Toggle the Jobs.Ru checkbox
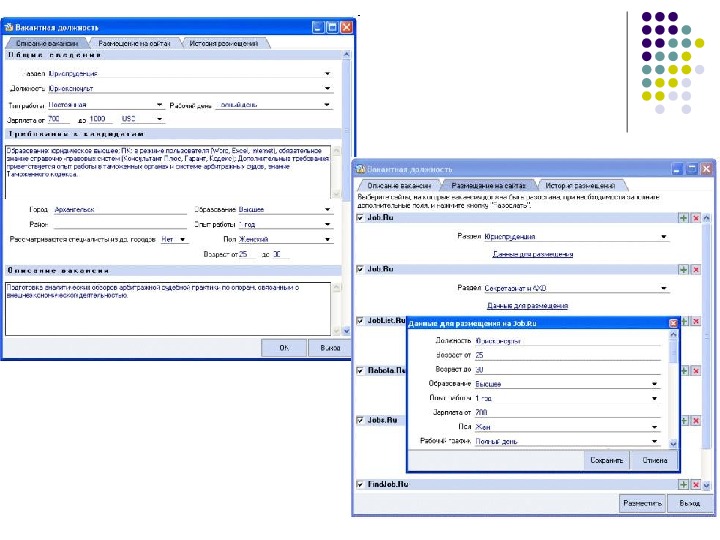The width and height of the screenshot is (720, 540). click(x=360, y=420)
